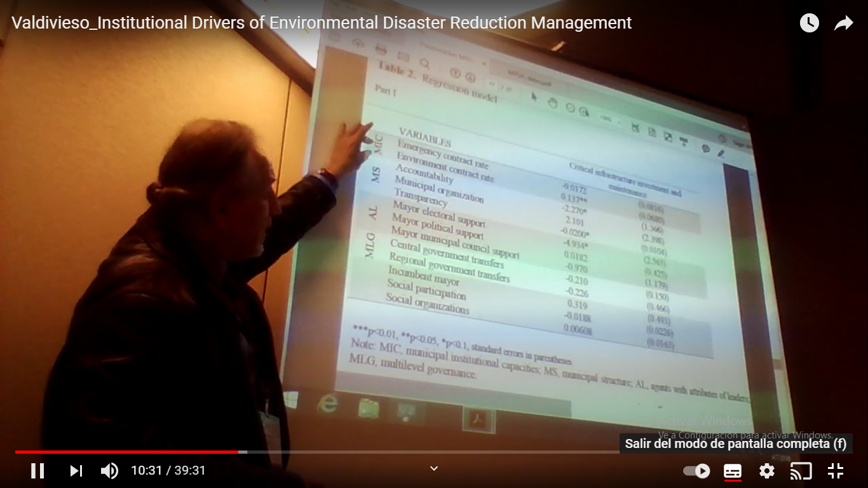Viewport: 868px width, 488px height.
Task: Open the Valdivieso video title link
Action: (x=322, y=23)
